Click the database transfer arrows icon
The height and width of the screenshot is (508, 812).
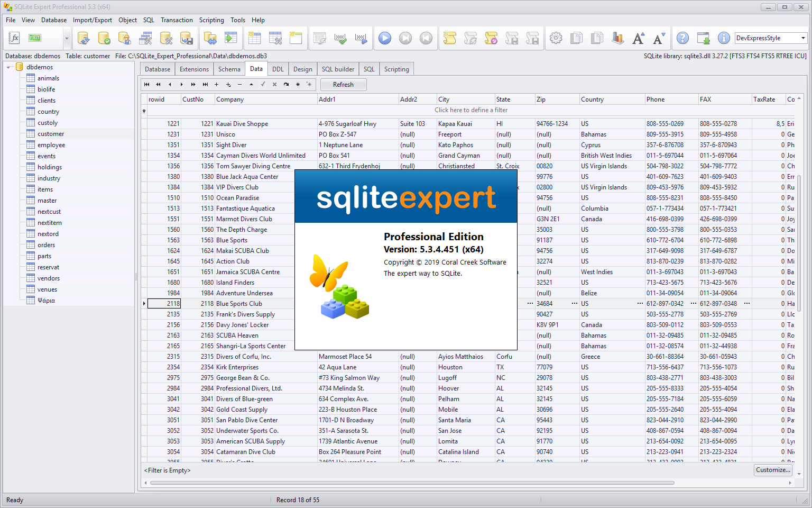[210, 38]
